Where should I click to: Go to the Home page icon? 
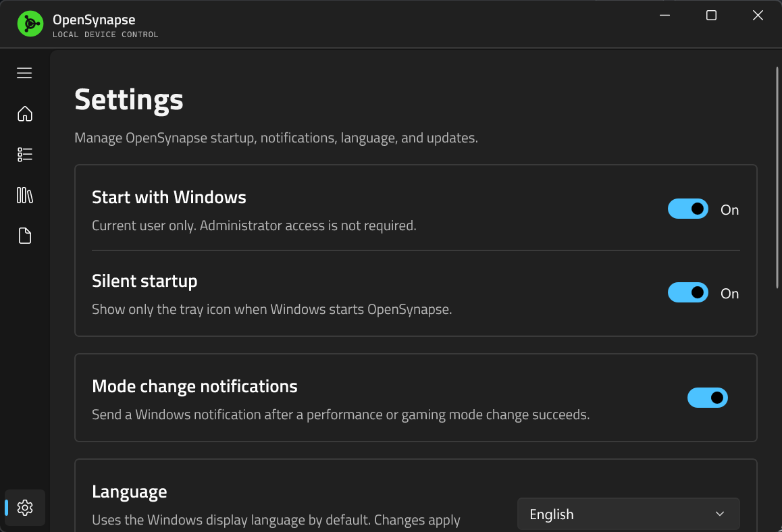(x=24, y=113)
